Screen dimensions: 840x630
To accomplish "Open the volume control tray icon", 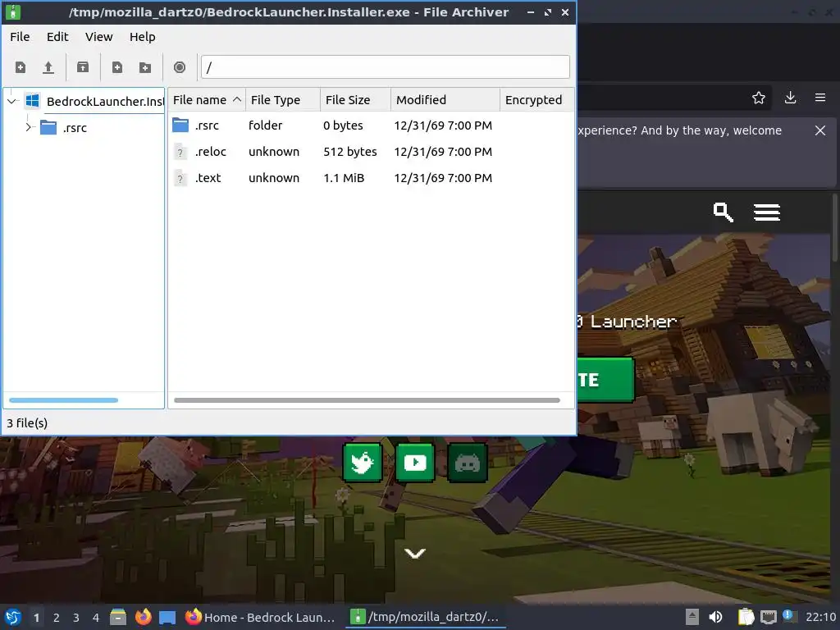I will 715,617.
